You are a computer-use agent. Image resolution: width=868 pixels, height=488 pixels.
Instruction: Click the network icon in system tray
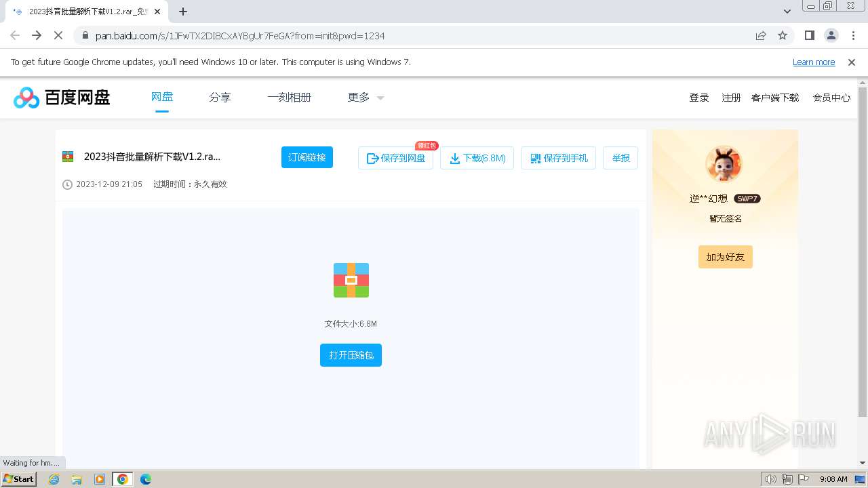(787, 479)
